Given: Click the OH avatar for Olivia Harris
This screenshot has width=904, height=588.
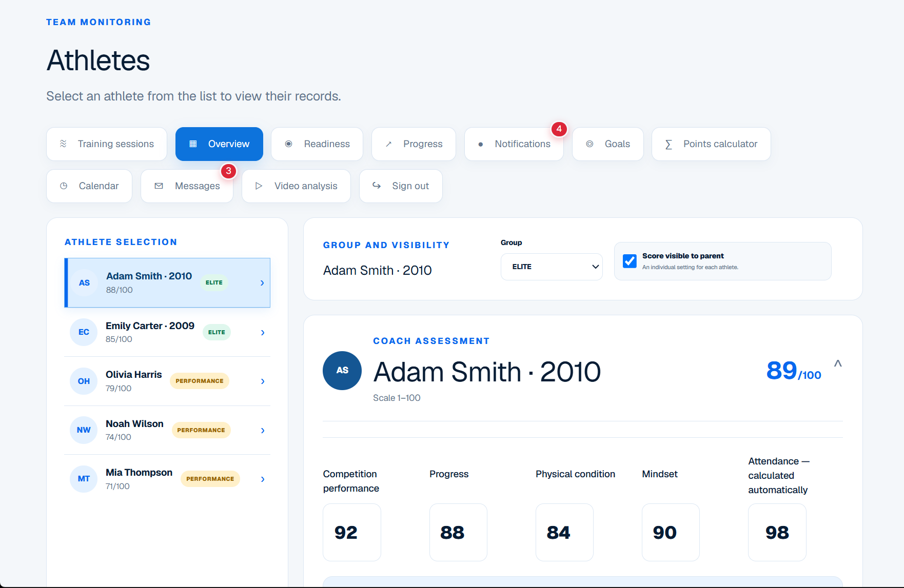Looking at the screenshot, I should (84, 381).
